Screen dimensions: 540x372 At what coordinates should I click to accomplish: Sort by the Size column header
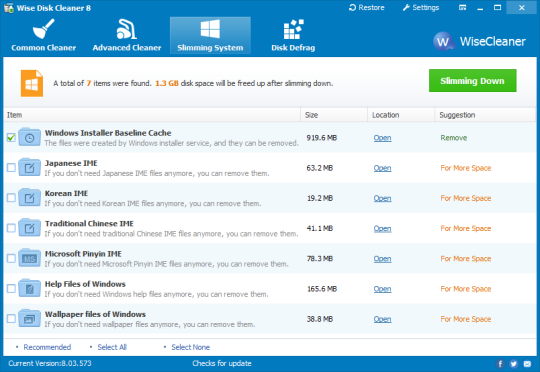click(334, 115)
